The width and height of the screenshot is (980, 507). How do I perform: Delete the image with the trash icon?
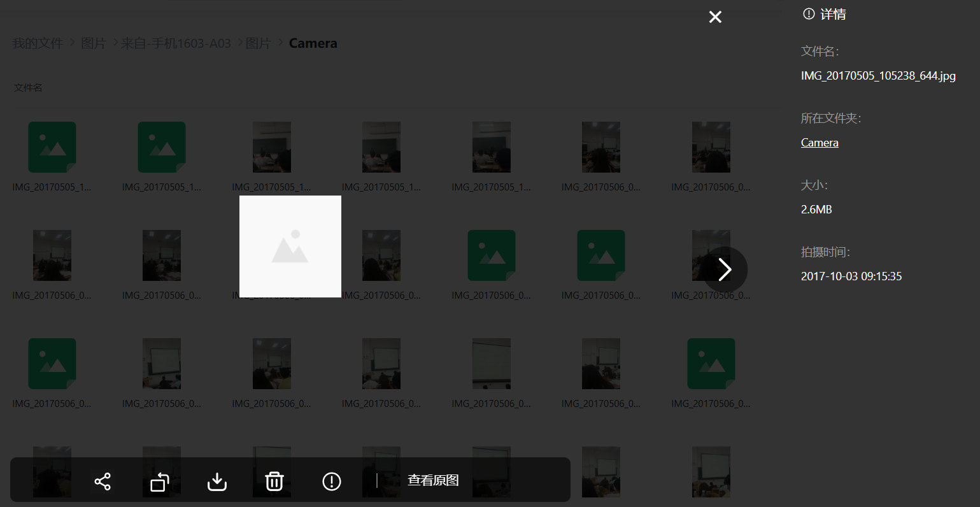click(x=274, y=482)
